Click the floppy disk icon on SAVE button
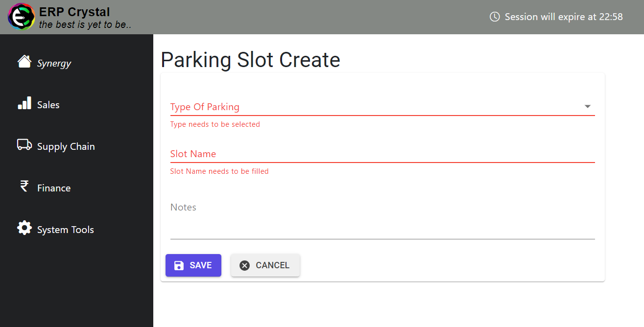644x327 pixels. 178,265
